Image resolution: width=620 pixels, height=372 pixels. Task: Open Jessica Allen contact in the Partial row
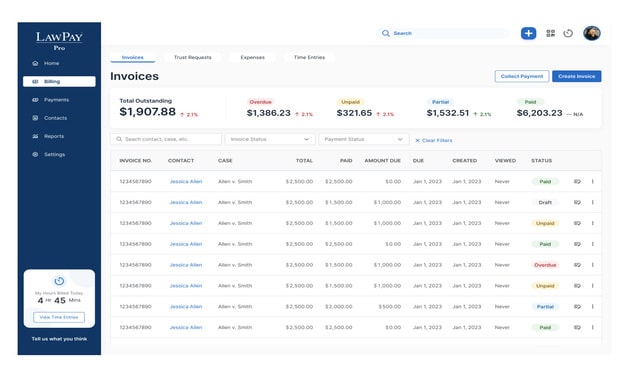click(x=186, y=307)
